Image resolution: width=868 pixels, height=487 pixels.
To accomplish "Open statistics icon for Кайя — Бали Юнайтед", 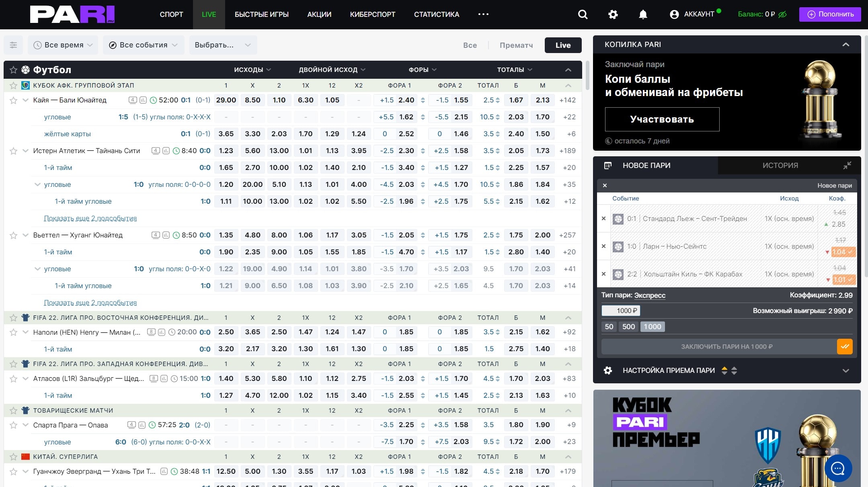I will [143, 100].
